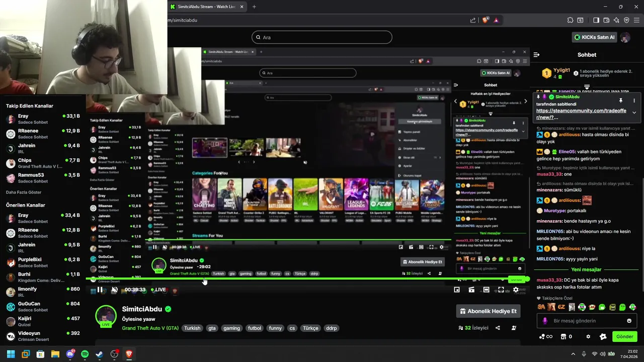
Task: Open the user profile avatar menu
Action: [x=625, y=37]
